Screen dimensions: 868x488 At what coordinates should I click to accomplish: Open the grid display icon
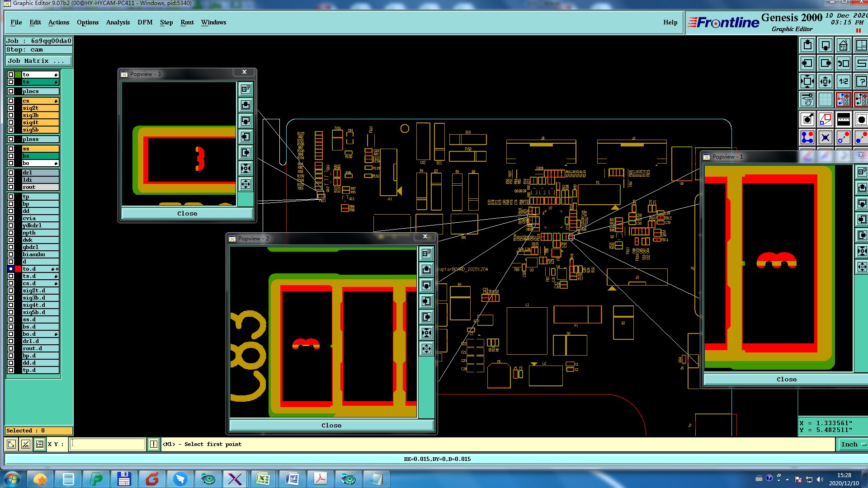825,99
